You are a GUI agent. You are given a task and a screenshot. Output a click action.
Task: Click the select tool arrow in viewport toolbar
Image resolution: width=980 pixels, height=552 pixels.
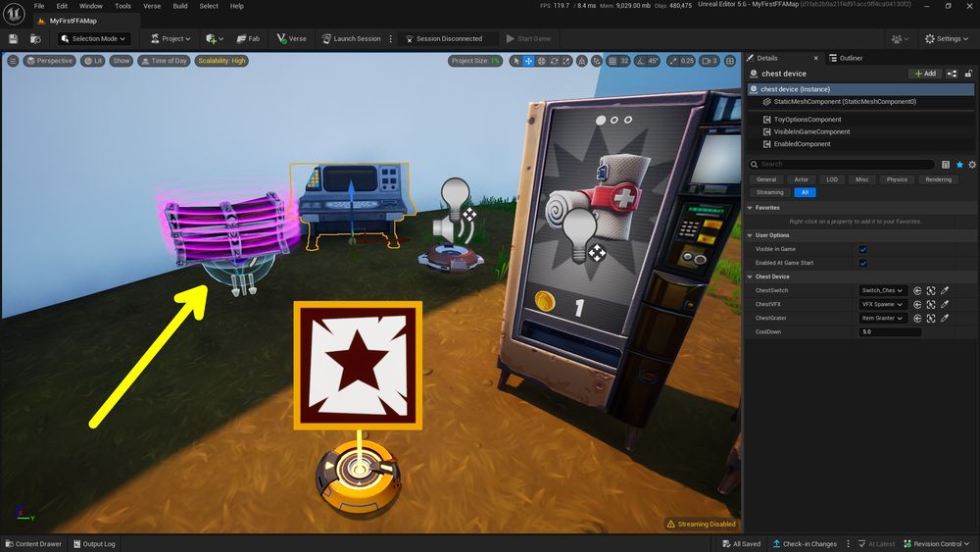pyautogui.click(x=515, y=61)
